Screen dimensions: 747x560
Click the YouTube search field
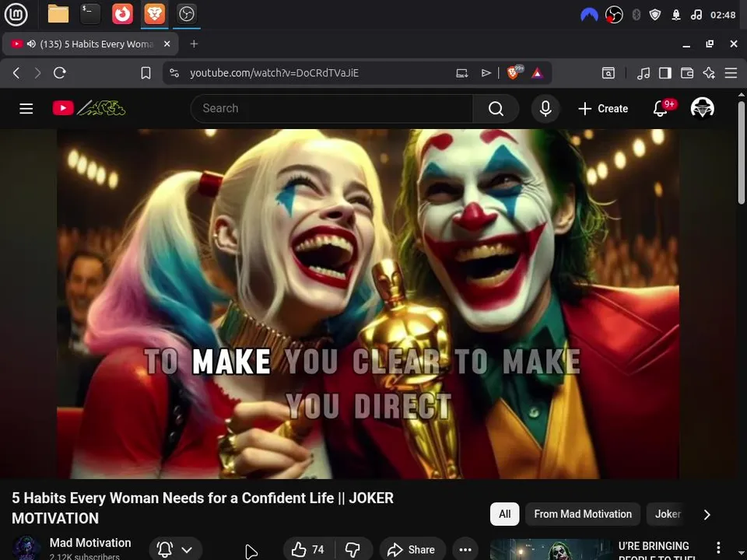[331, 109]
